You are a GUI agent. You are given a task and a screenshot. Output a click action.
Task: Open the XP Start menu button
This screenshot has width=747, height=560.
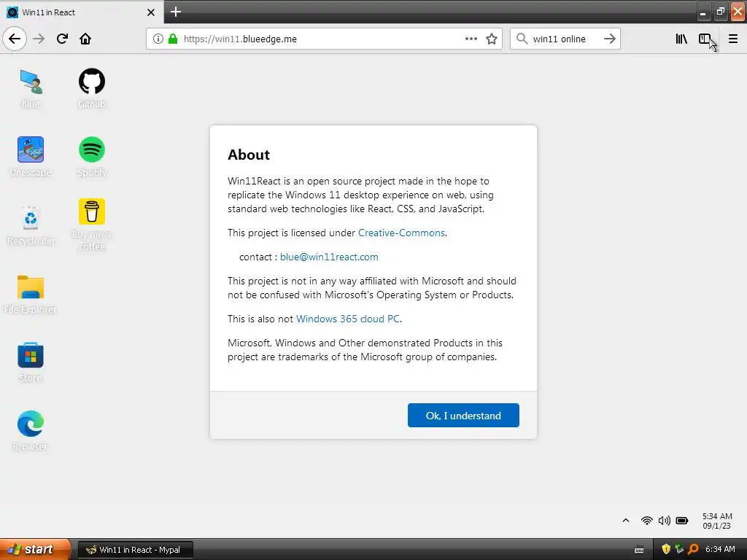click(x=35, y=550)
